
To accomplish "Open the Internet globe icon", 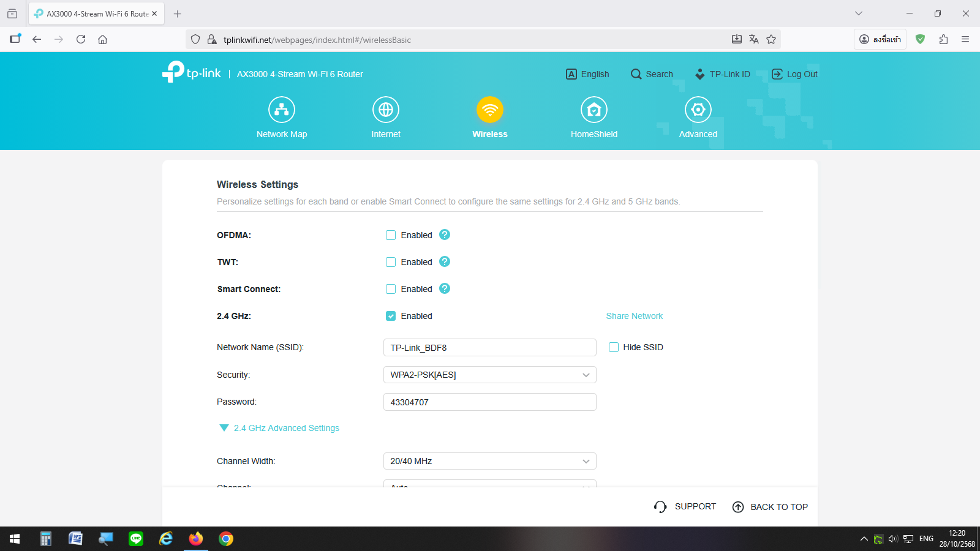I will 386,110.
